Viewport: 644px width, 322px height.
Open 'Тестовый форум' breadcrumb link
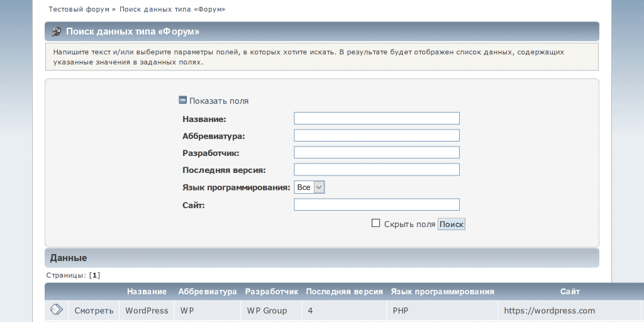78,9
